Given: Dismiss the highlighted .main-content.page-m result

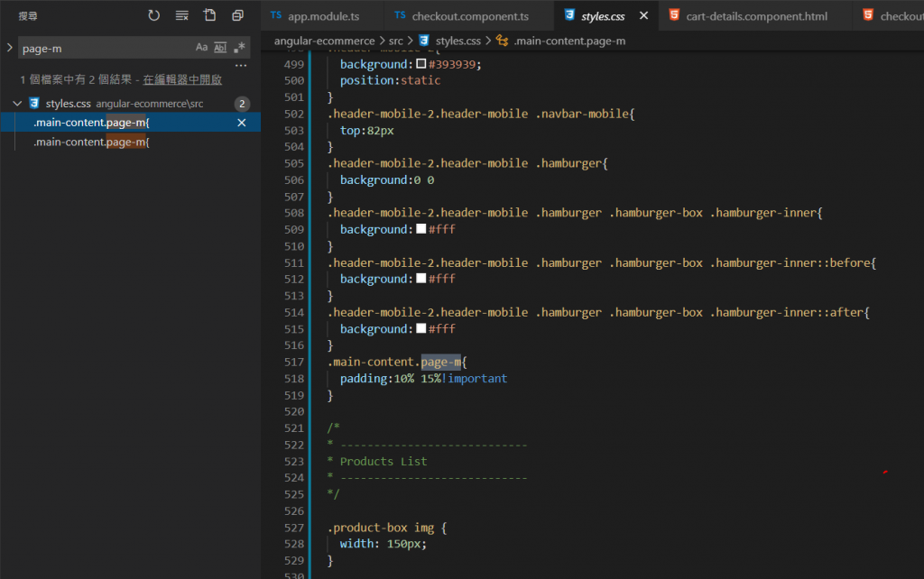Looking at the screenshot, I should click(x=241, y=123).
